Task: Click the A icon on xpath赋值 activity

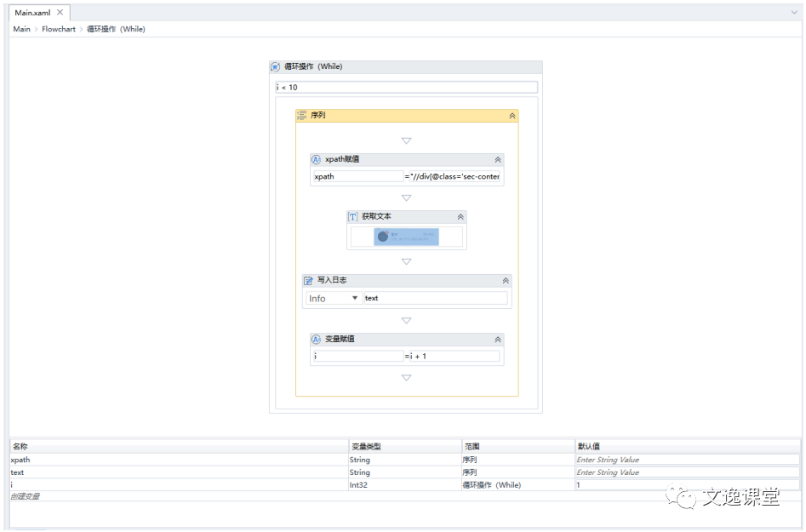Action: tap(315, 159)
